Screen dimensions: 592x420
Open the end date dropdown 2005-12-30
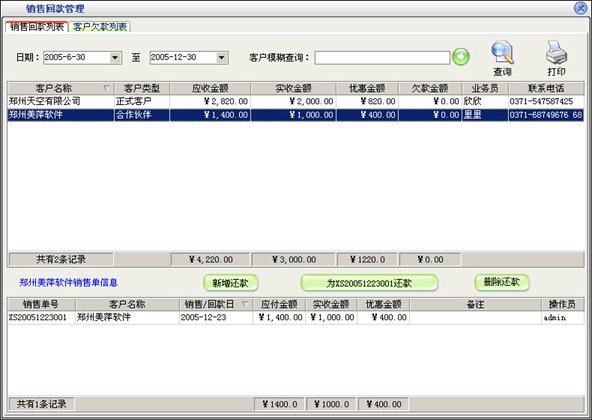coord(222,57)
